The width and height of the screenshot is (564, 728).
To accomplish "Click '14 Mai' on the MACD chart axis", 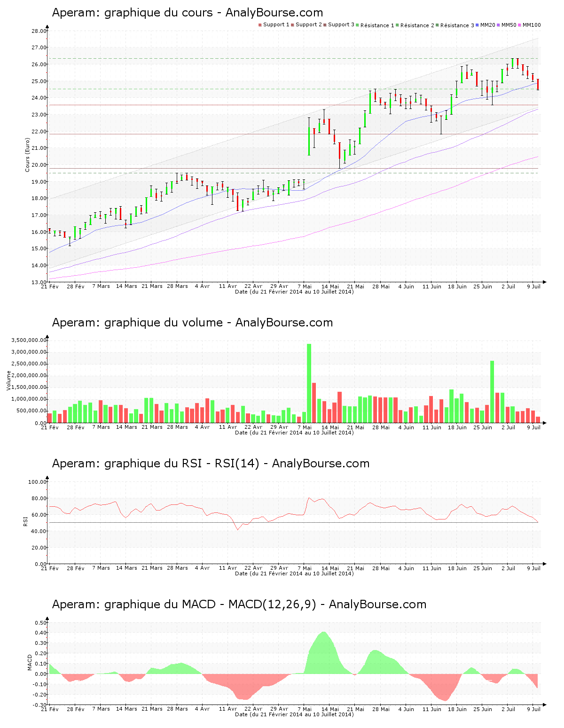I will click(330, 709).
